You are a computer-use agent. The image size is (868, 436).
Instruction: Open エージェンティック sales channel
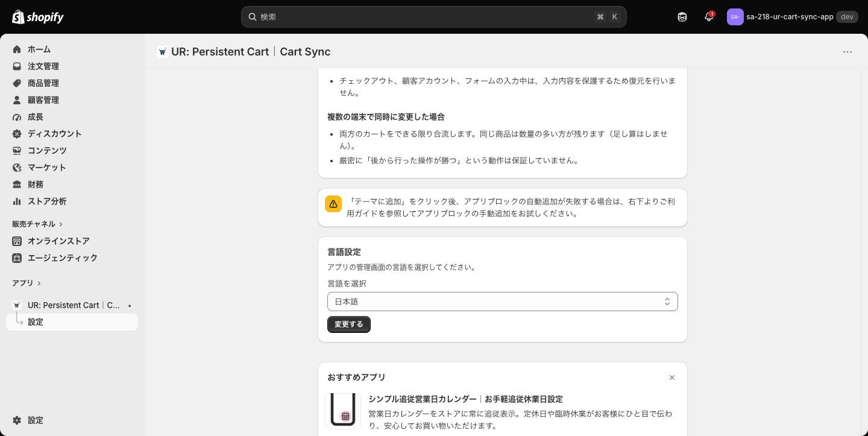pyautogui.click(x=63, y=258)
